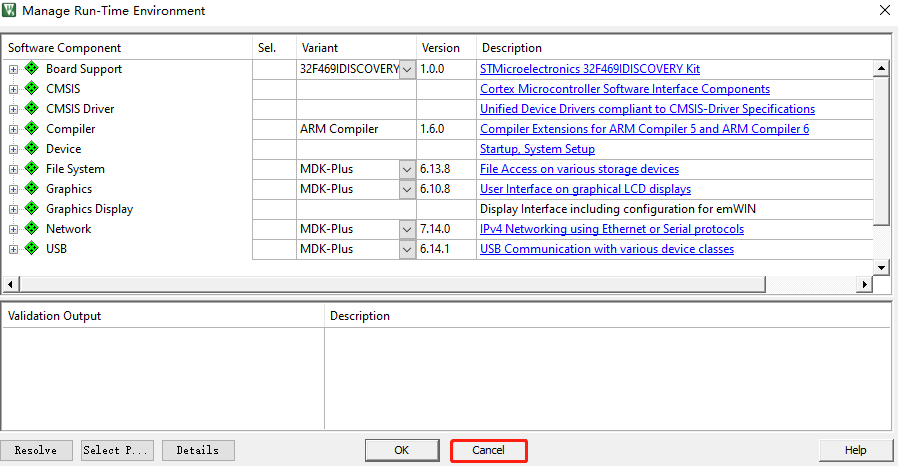
Task: Expand the USB tree node
Action: pyautogui.click(x=13, y=250)
